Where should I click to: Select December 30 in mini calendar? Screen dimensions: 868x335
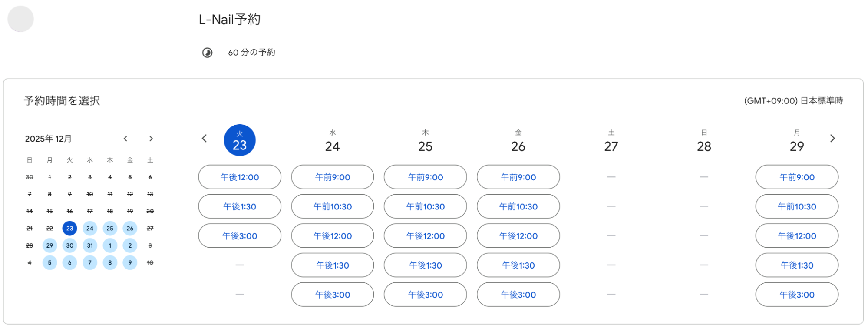[x=69, y=245]
